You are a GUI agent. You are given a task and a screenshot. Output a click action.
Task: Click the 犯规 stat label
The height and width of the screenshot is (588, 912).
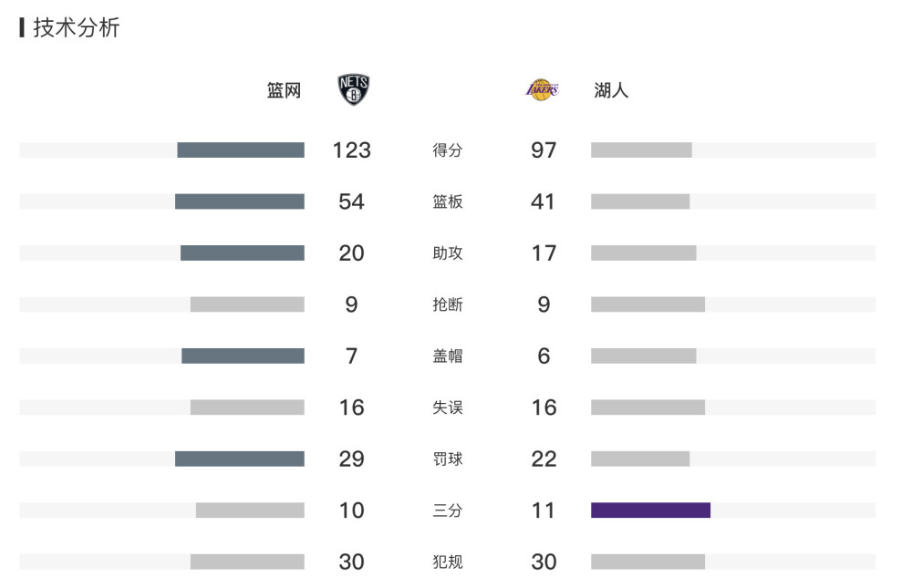click(x=447, y=562)
